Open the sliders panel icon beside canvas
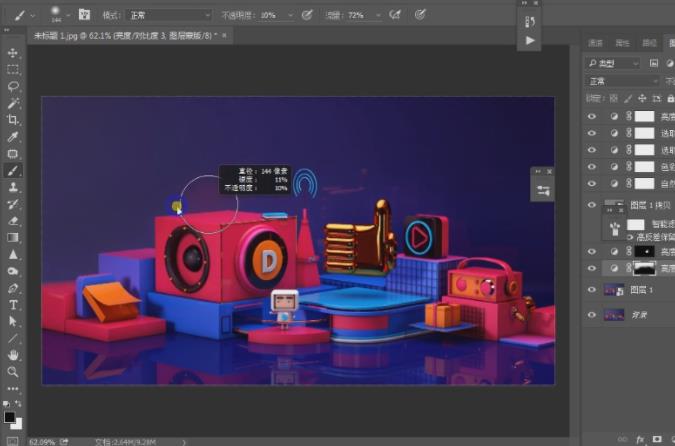The image size is (675, 446). tap(543, 190)
